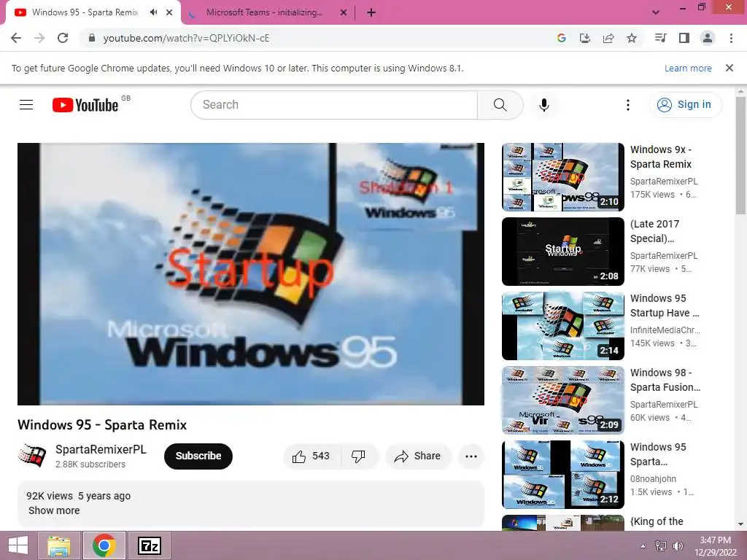
Task: Click the install app icon in address bar
Action: click(585, 38)
